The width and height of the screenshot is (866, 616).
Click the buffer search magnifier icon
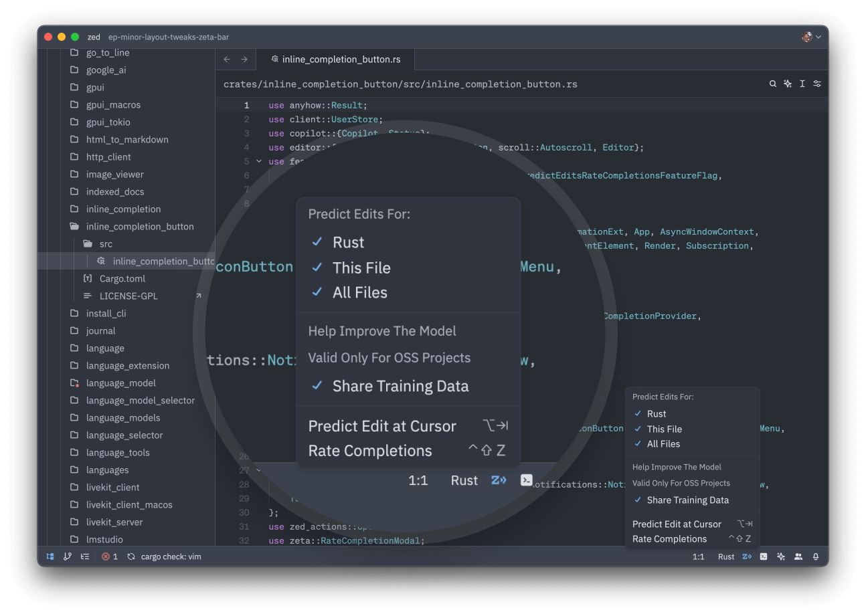773,84
